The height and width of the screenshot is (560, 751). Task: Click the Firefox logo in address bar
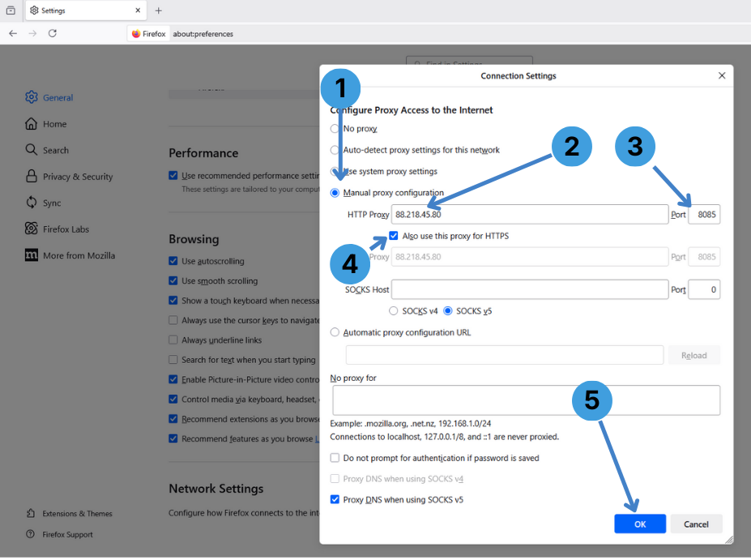click(x=136, y=33)
